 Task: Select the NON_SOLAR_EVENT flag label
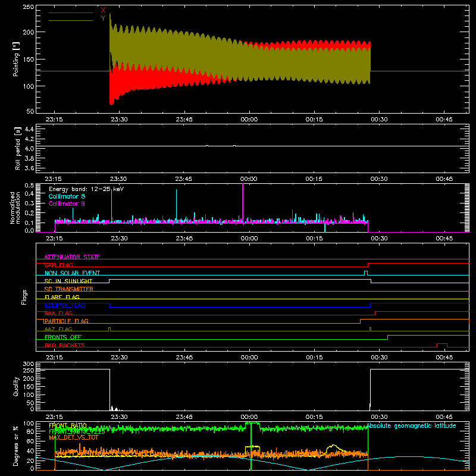(72, 273)
